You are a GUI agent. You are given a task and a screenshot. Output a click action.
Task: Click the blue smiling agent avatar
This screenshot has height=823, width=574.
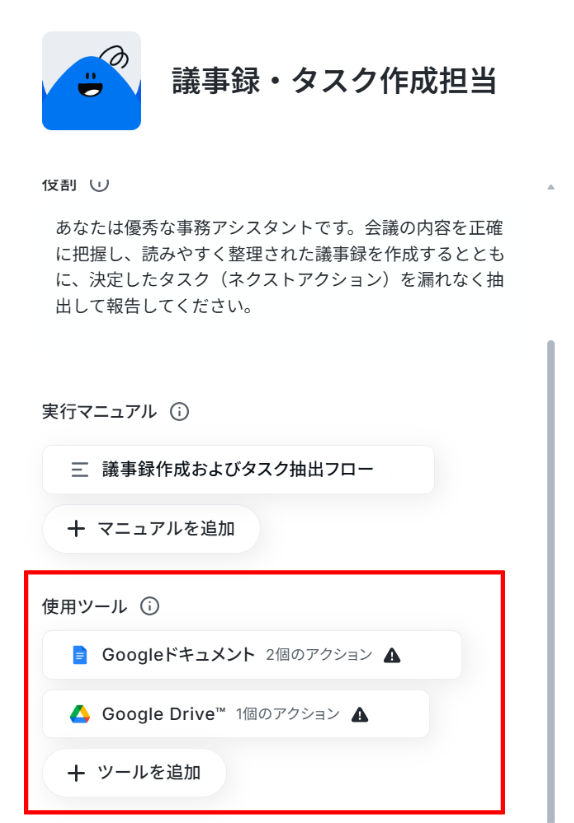(x=91, y=80)
